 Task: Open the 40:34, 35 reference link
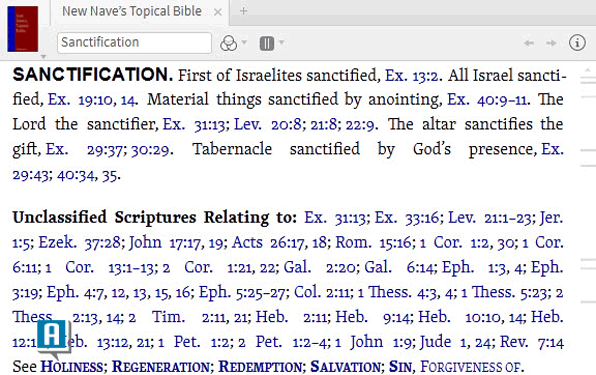[x=88, y=175]
